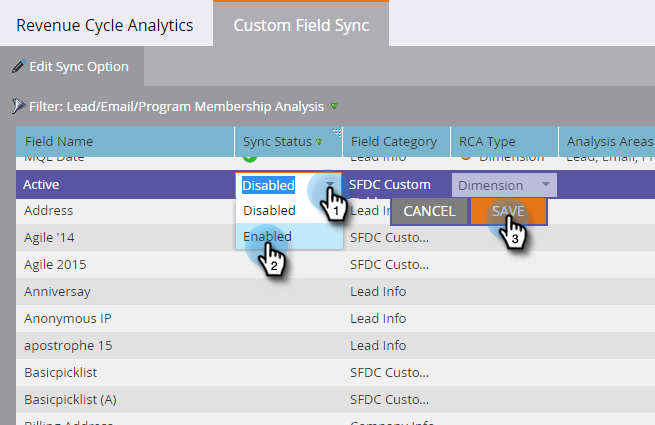655x425 pixels.
Task: Select the Anniversay field
Action: [57, 291]
